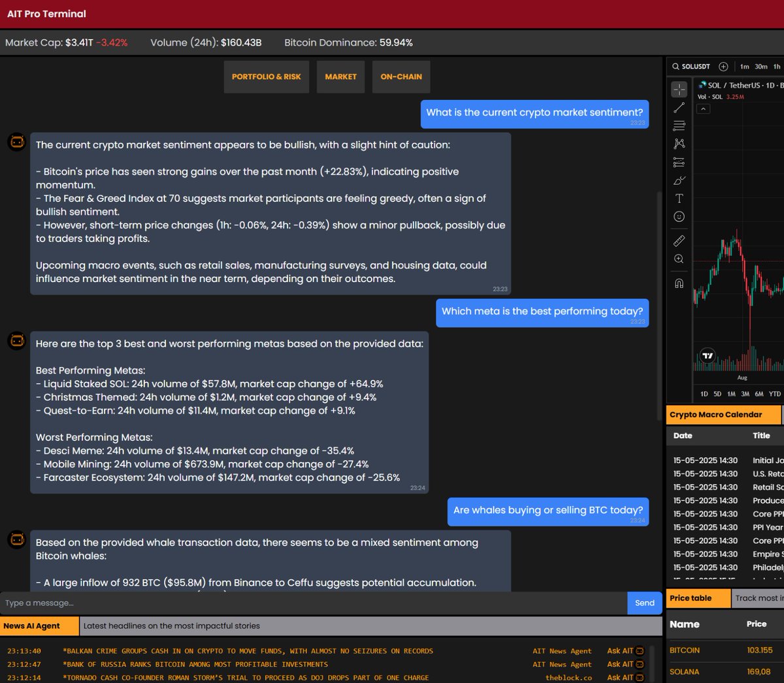Click the AIT bot avatar beside sentiment reply

click(x=17, y=141)
